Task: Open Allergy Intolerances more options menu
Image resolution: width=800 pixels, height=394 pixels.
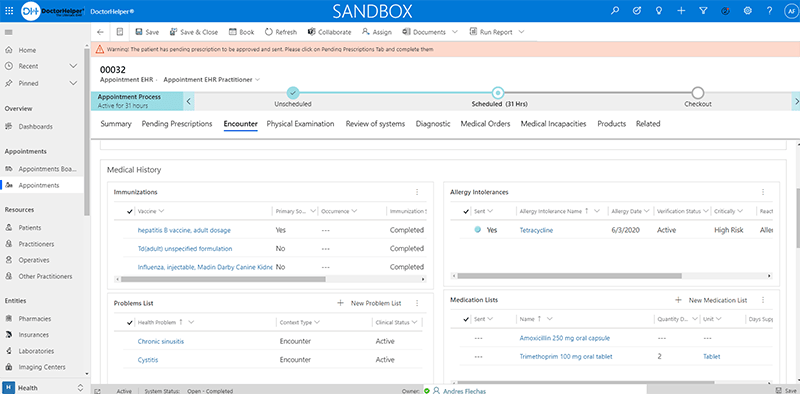Action: coord(763,192)
